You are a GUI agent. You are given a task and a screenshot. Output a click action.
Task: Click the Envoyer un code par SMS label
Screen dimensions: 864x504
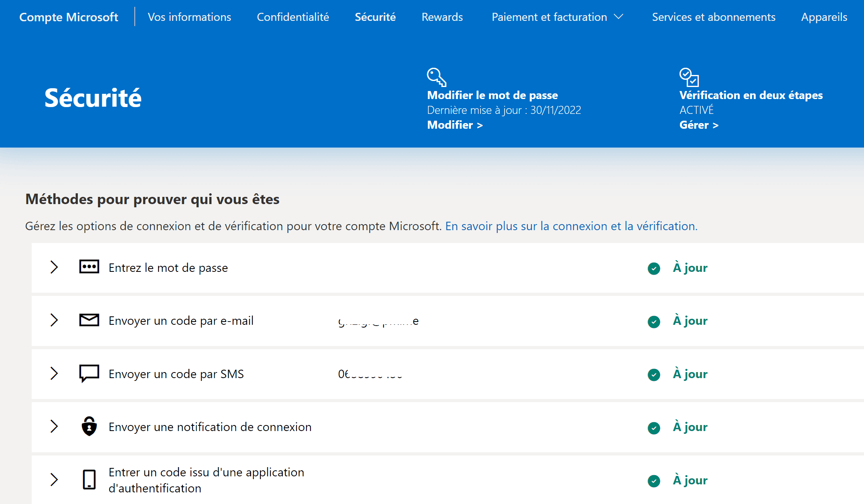pyautogui.click(x=176, y=374)
